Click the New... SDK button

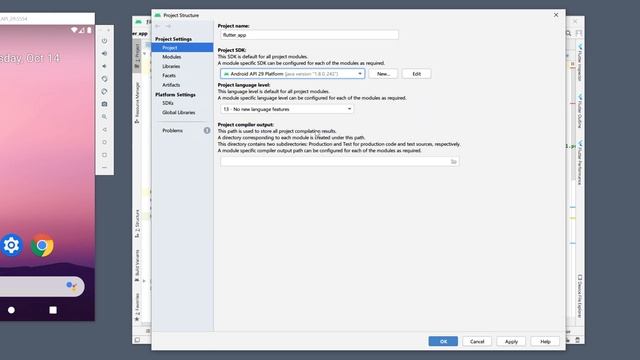383,74
